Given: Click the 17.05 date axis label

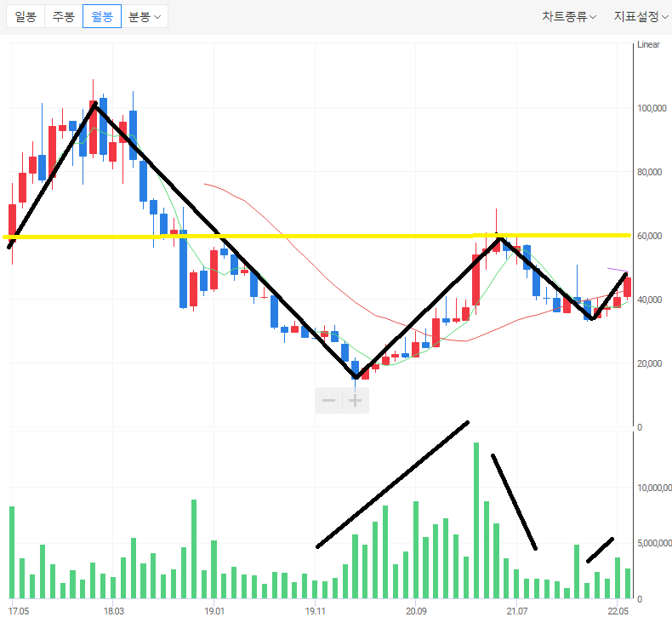Looking at the screenshot, I should coord(19,610).
